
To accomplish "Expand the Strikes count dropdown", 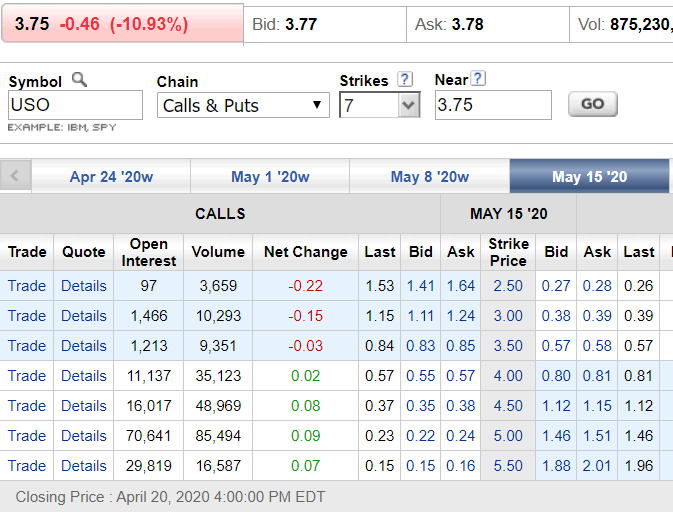I will (x=379, y=105).
